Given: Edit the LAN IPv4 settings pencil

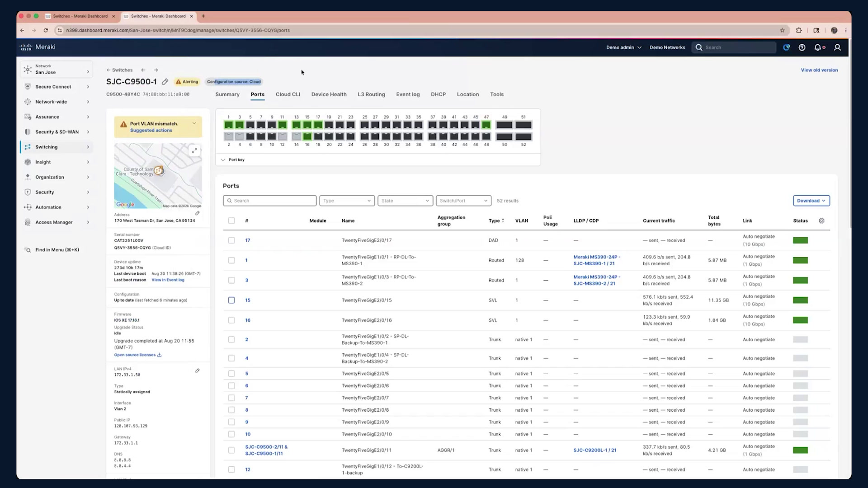Looking at the screenshot, I should (197, 371).
